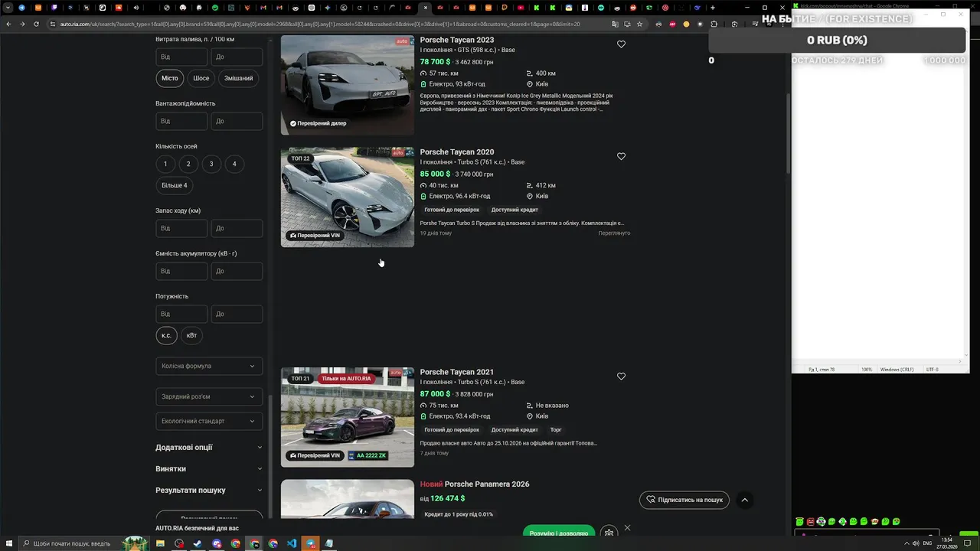Click the scroll-to-top arrow button
Screen dimensions: 980x551
point(744,500)
